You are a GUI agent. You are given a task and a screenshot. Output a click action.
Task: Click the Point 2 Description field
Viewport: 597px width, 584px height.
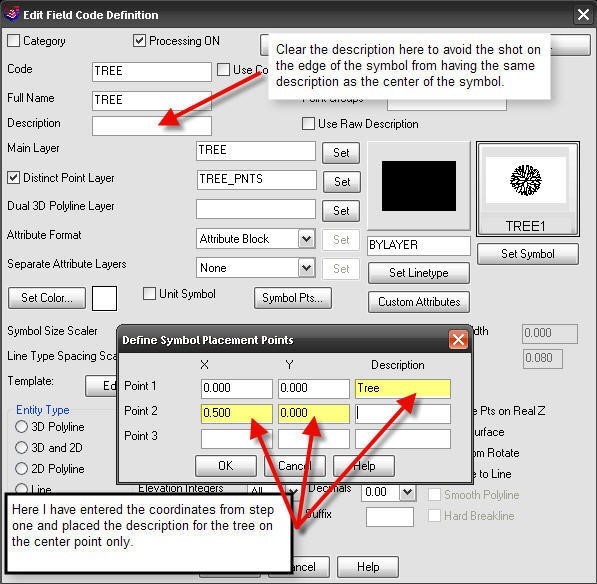pyautogui.click(x=402, y=413)
